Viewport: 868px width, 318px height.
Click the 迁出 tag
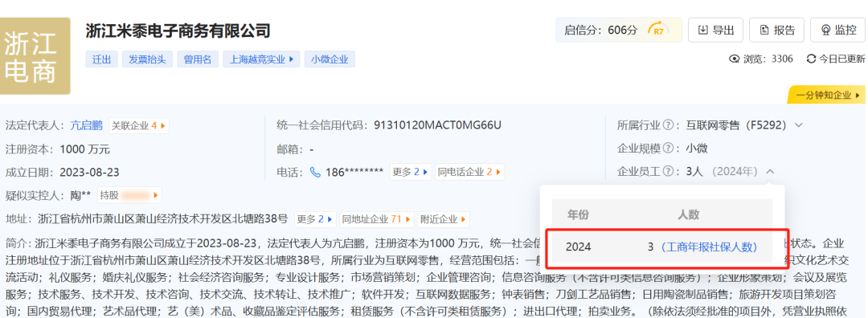pyautogui.click(x=101, y=59)
